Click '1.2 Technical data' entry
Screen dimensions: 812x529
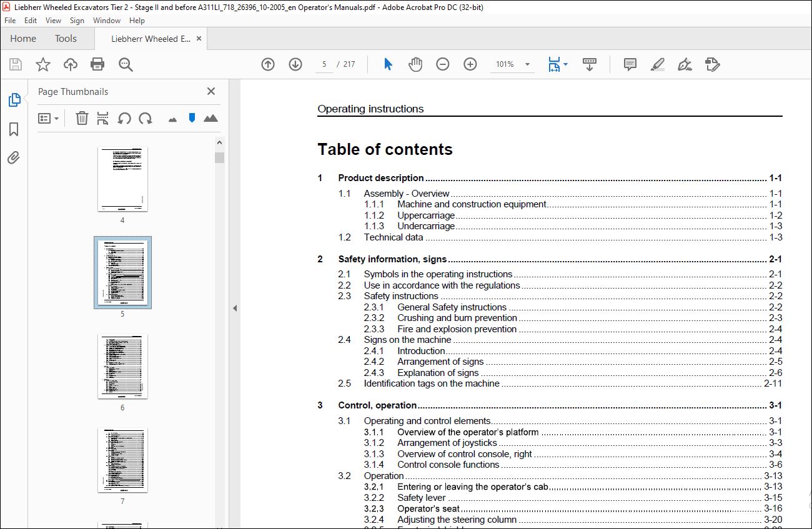point(560,237)
